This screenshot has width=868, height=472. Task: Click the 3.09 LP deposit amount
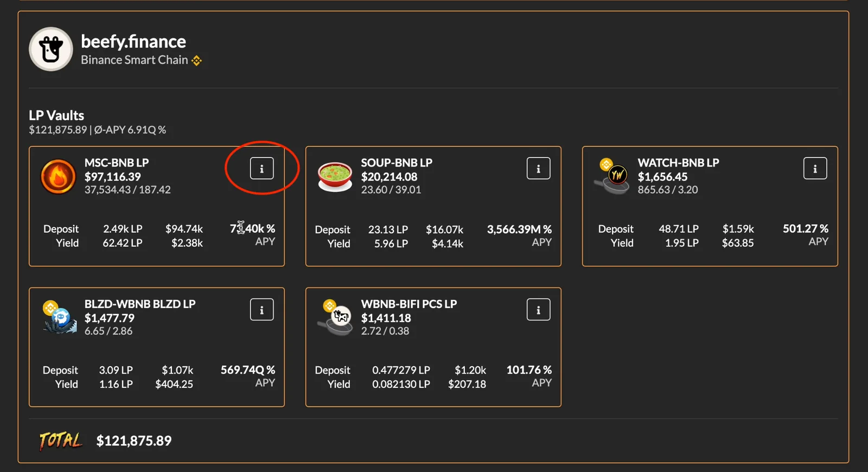[116, 370]
